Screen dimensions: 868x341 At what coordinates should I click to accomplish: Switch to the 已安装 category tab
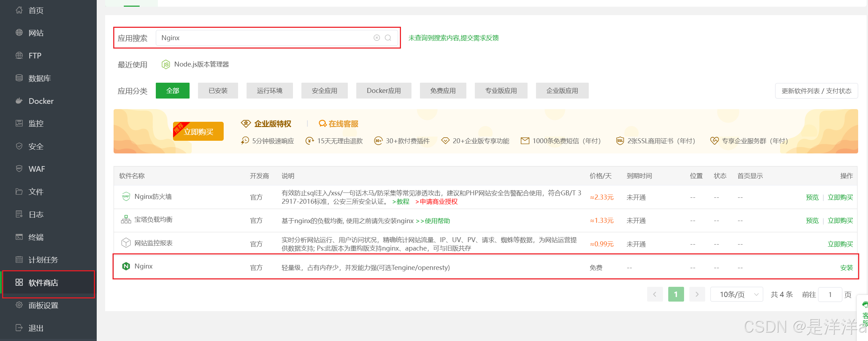[x=218, y=90]
